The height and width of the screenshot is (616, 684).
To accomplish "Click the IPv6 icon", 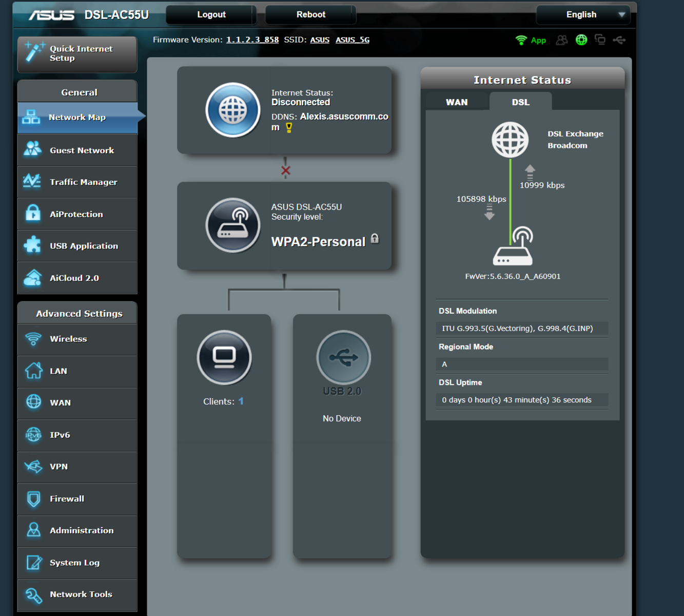I will pyautogui.click(x=34, y=435).
